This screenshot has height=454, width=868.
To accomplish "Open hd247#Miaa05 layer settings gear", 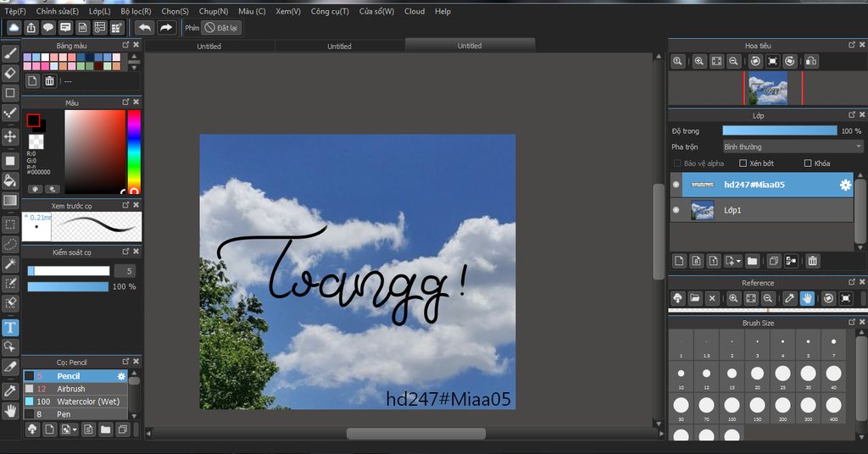I will [845, 185].
